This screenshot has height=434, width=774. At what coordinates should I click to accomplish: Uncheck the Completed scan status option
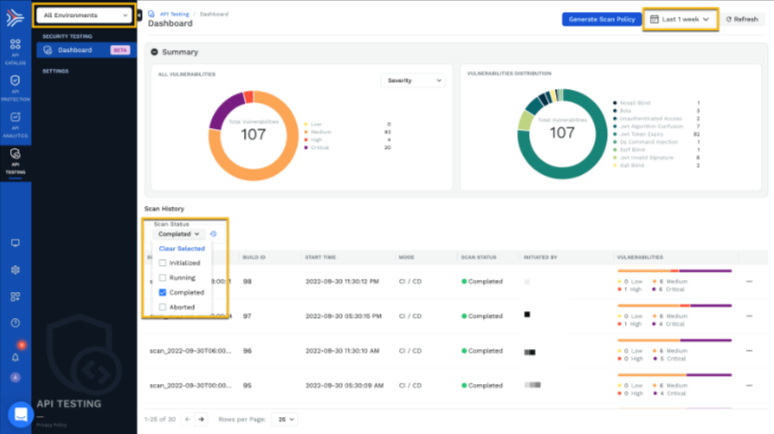click(x=163, y=292)
